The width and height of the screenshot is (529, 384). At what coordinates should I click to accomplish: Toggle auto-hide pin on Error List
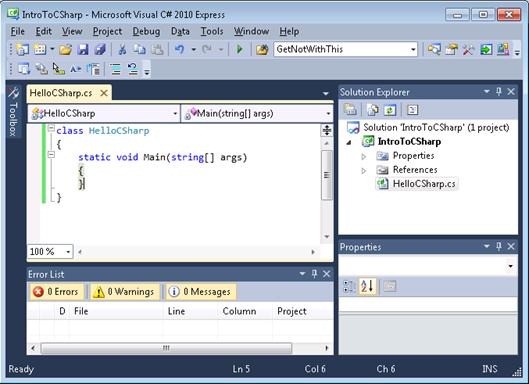click(x=314, y=274)
